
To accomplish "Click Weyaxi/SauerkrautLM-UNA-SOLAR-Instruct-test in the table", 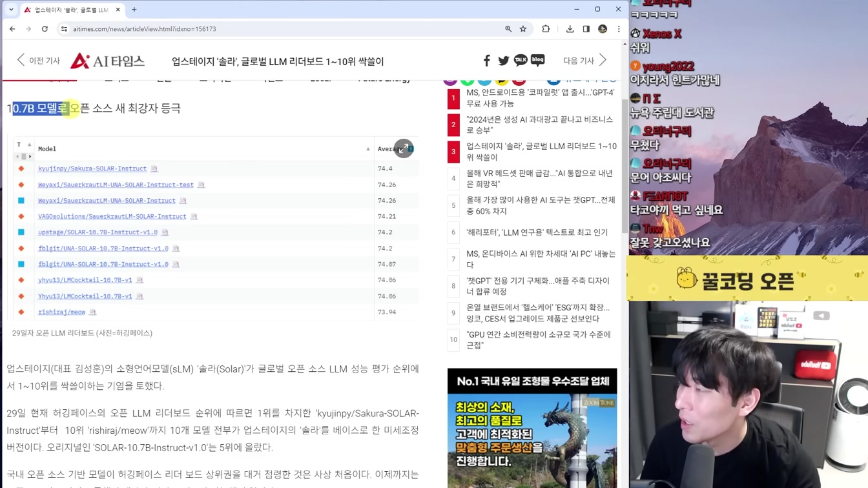I will point(116,185).
